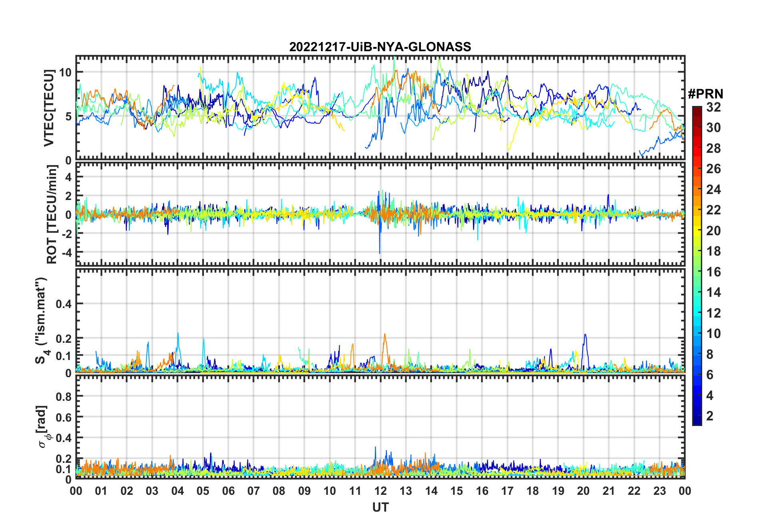Click ROT y-axis tick label -2

(x=66, y=234)
